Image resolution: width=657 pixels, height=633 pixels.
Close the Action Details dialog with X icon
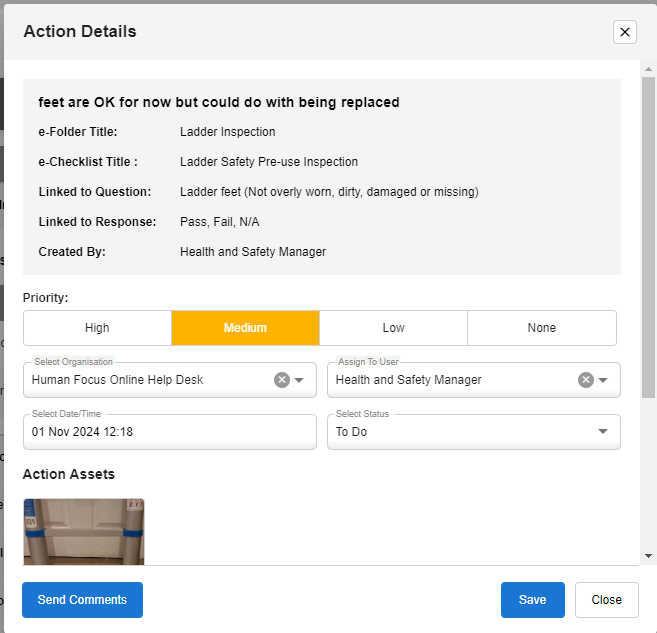tap(625, 32)
